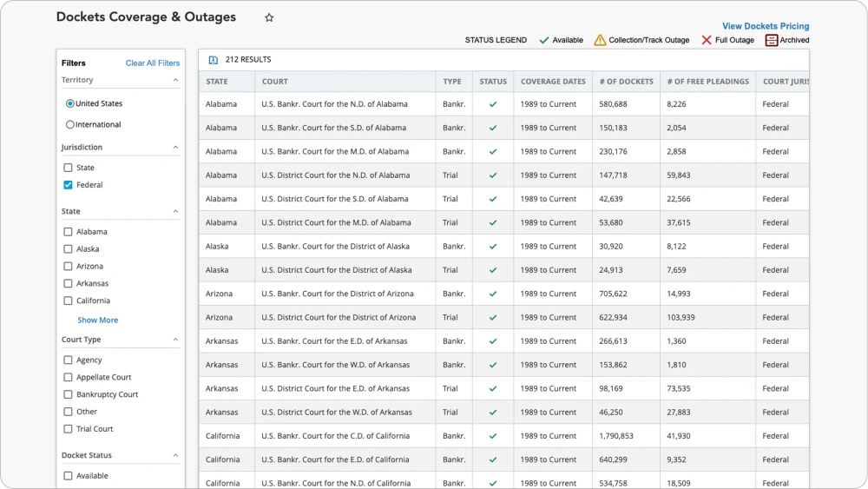This screenshot has width=868, height=489.
Task: Collapse the Docket Status filter section
Action: click(x=175, y=455)
